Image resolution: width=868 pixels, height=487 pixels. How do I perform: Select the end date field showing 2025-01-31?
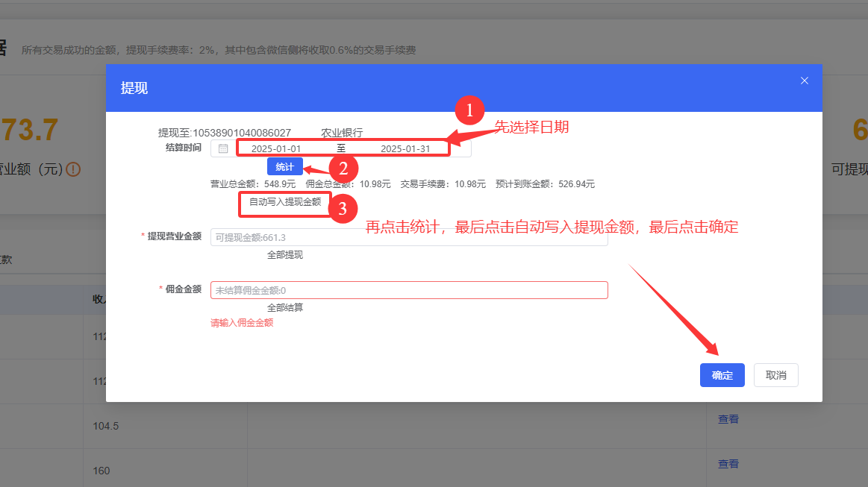[x=405, y=147]
